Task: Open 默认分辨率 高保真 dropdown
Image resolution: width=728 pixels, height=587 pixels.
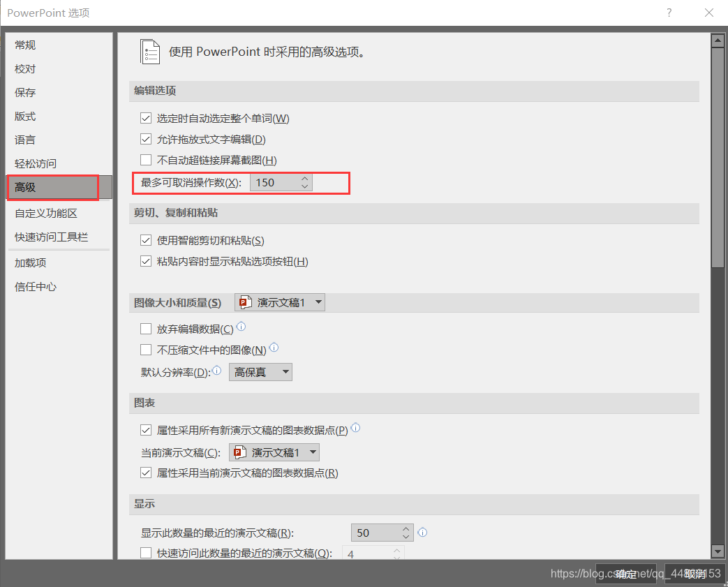Action: point(260,372)
